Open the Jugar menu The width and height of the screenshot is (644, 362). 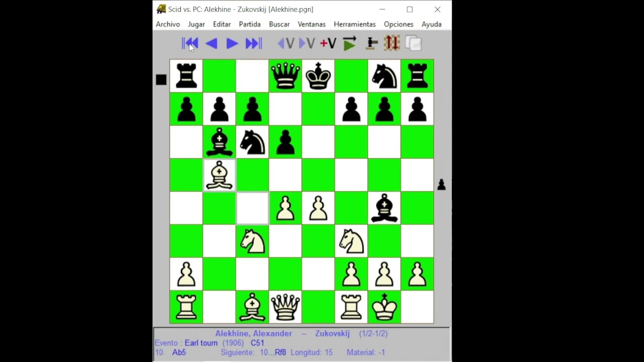pyautogui.click(x=196, y=24)
